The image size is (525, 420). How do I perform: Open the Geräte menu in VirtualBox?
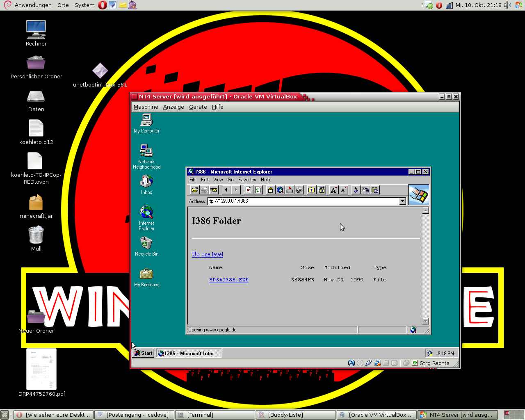point(198,107)
